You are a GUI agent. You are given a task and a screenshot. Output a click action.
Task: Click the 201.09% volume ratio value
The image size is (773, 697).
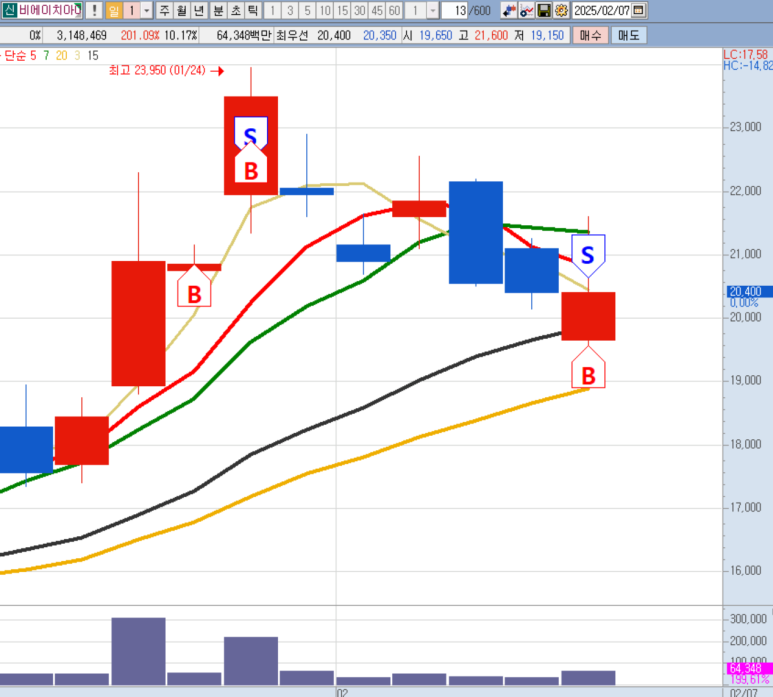click(140, 35)
